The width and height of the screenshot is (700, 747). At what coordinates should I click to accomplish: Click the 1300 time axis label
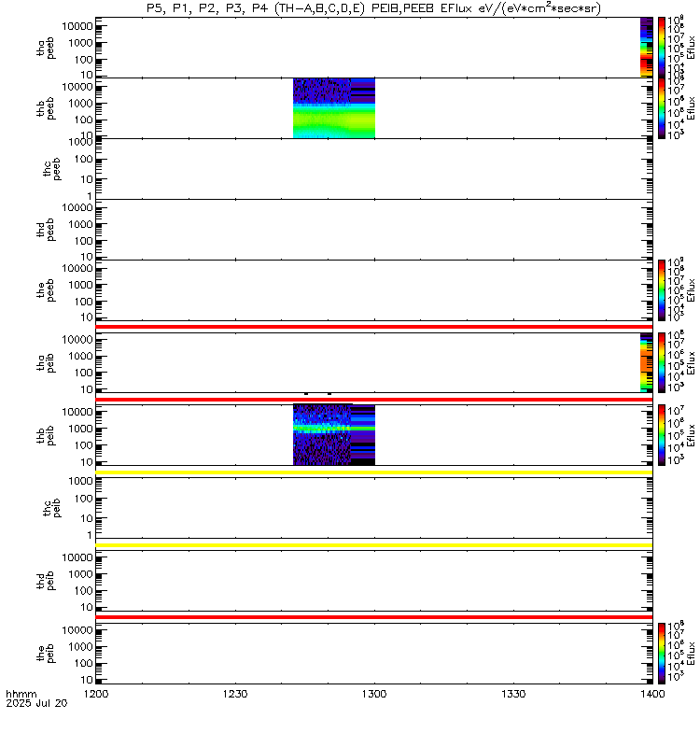point(374,694)
